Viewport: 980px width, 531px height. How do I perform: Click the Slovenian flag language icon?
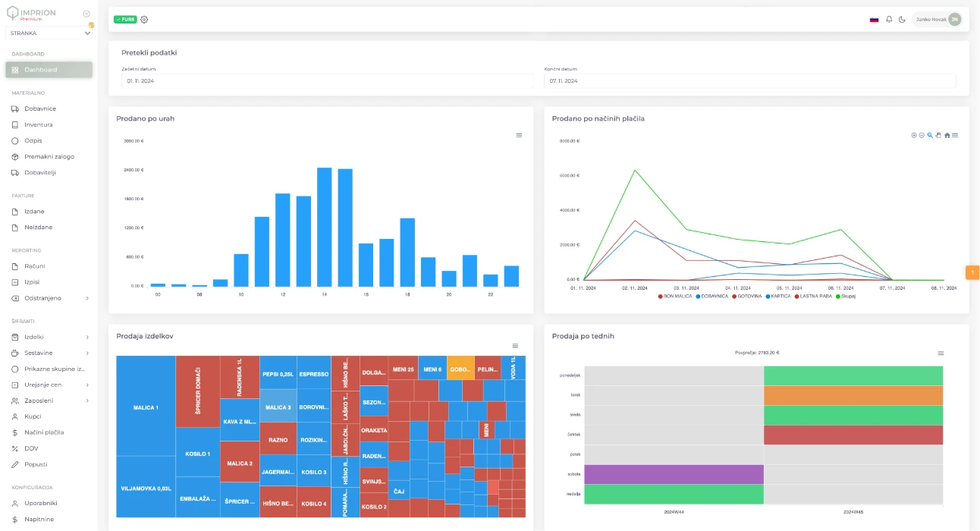[874, 19]
